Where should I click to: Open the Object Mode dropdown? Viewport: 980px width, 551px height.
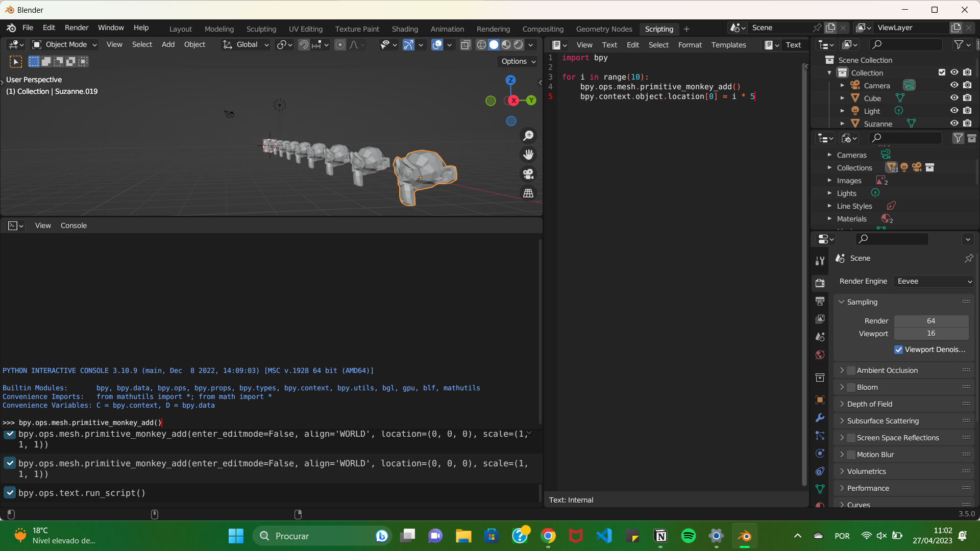[64, 45]
